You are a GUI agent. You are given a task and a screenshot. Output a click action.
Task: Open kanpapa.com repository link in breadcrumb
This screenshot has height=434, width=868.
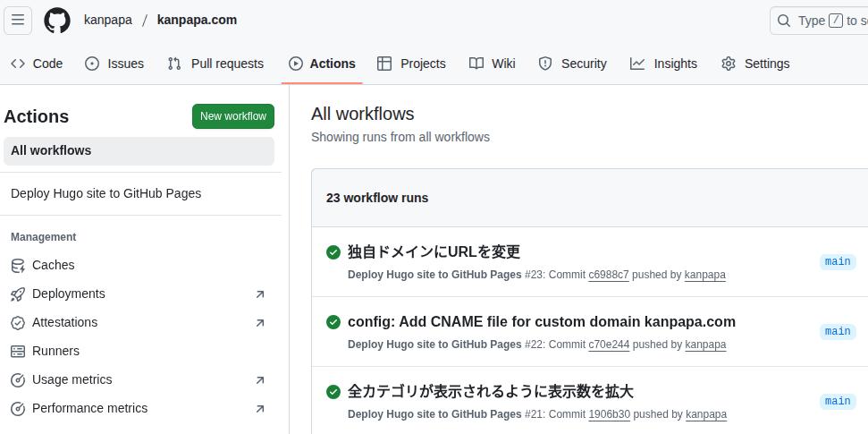[197, 20]
